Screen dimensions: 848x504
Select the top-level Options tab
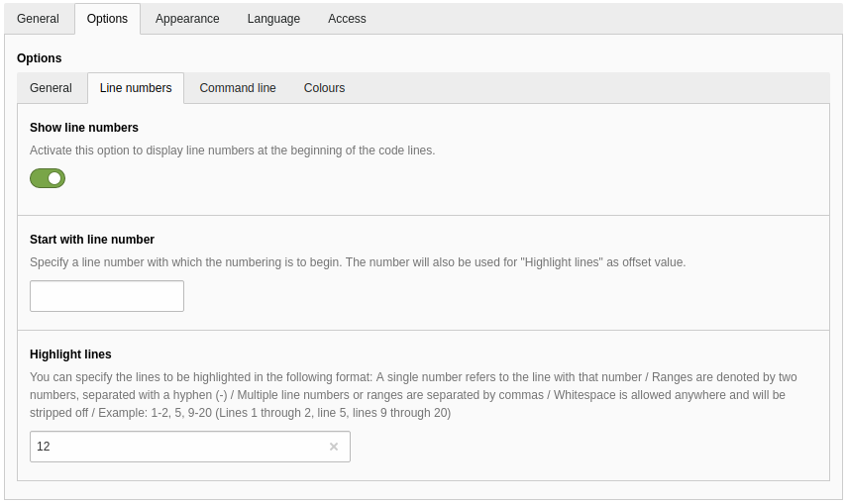107,19
